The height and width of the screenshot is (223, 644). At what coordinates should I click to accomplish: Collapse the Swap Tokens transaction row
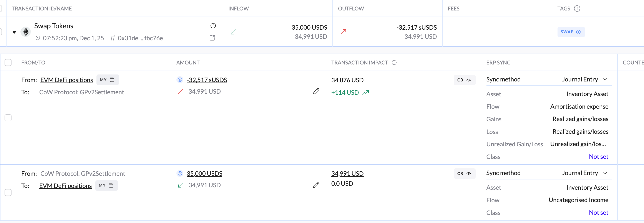coord(14,32)
